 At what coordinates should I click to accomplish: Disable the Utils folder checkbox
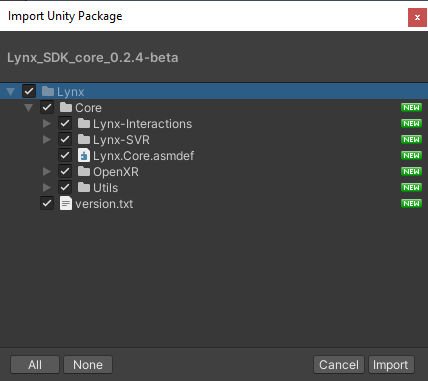[65, 187]
